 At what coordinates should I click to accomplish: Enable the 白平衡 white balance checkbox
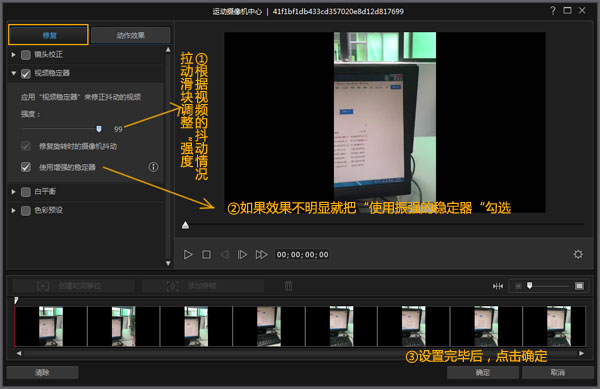26,192
